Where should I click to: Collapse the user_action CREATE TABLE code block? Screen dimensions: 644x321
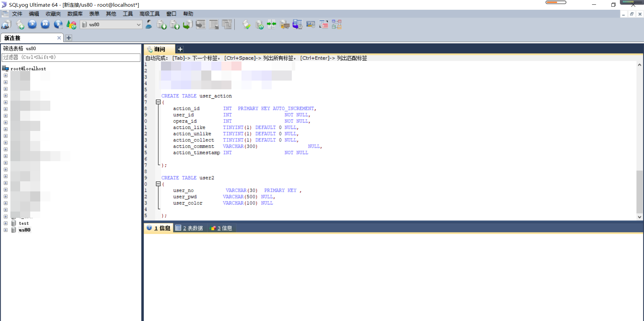click(x=158, y=102)
